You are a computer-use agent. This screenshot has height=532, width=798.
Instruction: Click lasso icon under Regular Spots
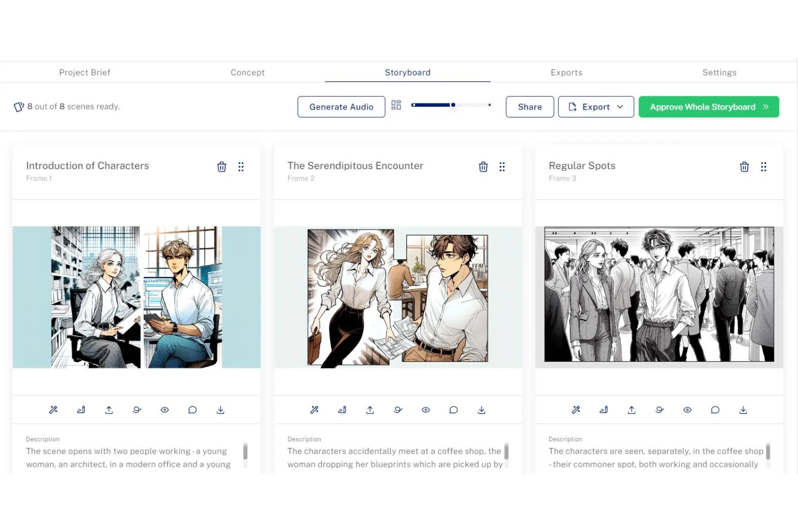pos(659,410)
